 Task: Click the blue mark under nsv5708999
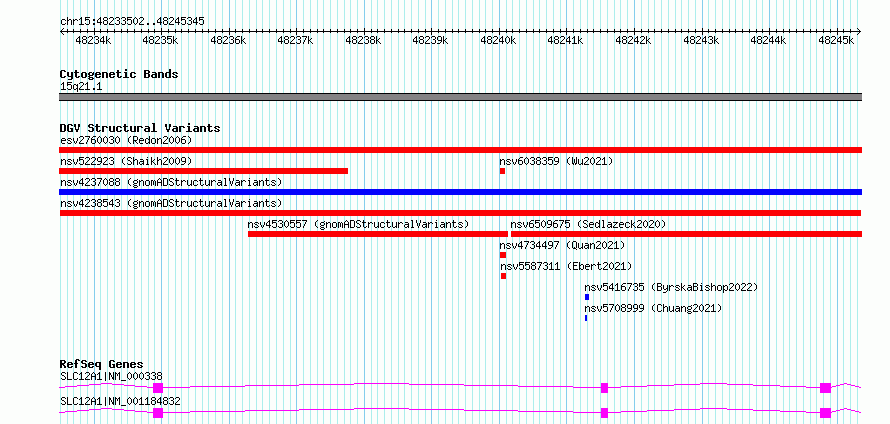[586, 318]
